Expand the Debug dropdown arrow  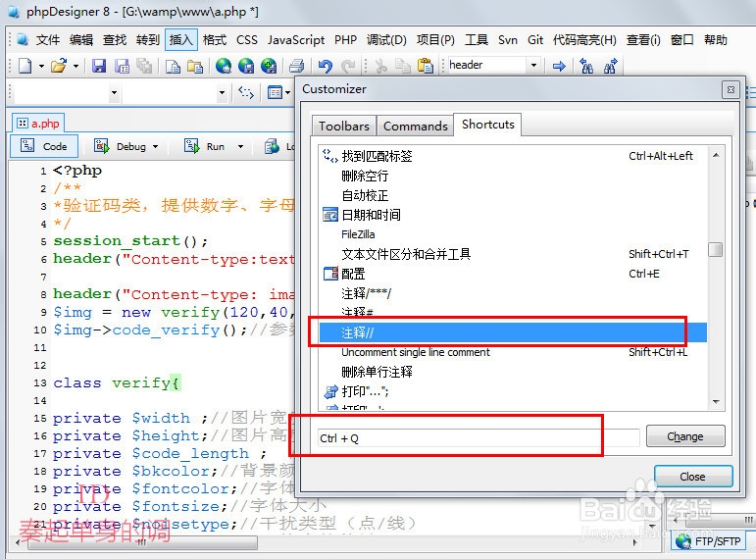pos(155,146)
